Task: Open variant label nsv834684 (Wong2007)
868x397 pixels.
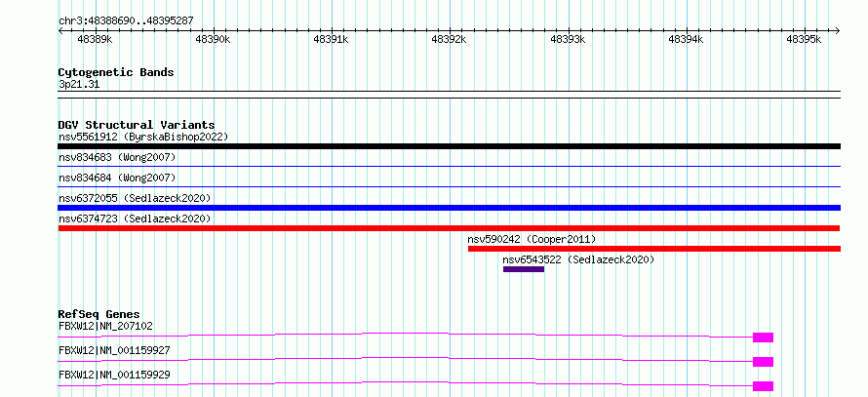Action: tap(117, 178)
